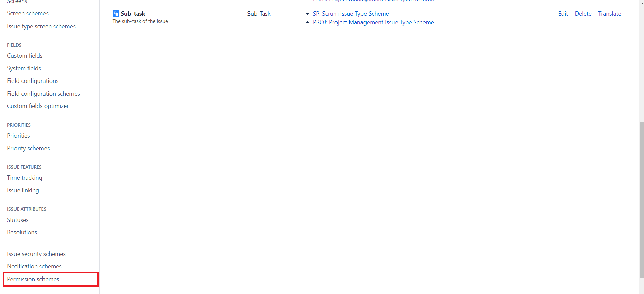644x294 pixels.
Task: Open Custom fields page
Action: click(25, 56)
